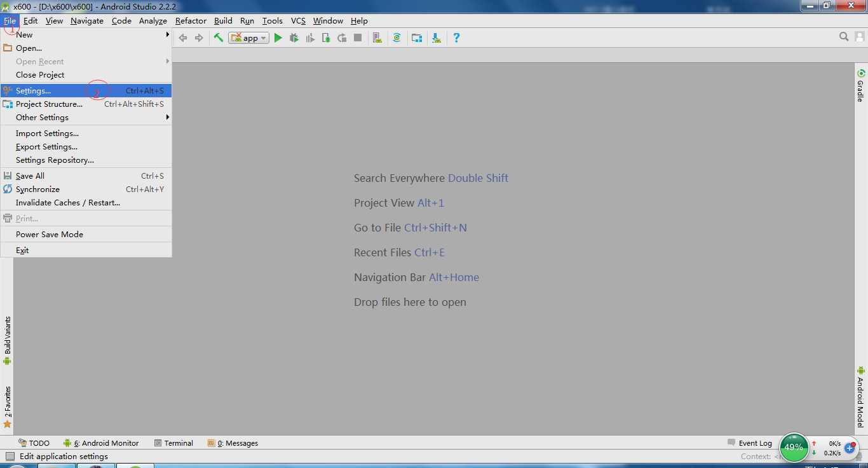
Task: Click the green Run app play button
Action: point(278,38)
